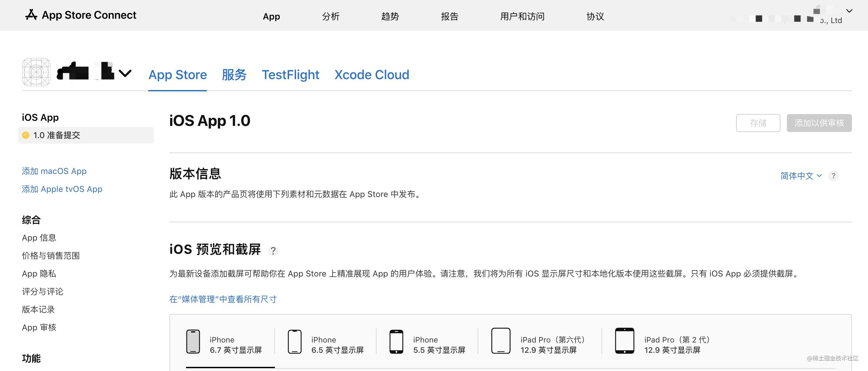Select the iPad Pro（第 2 代）device icon
868x371 pixels.
pos(625,342)
